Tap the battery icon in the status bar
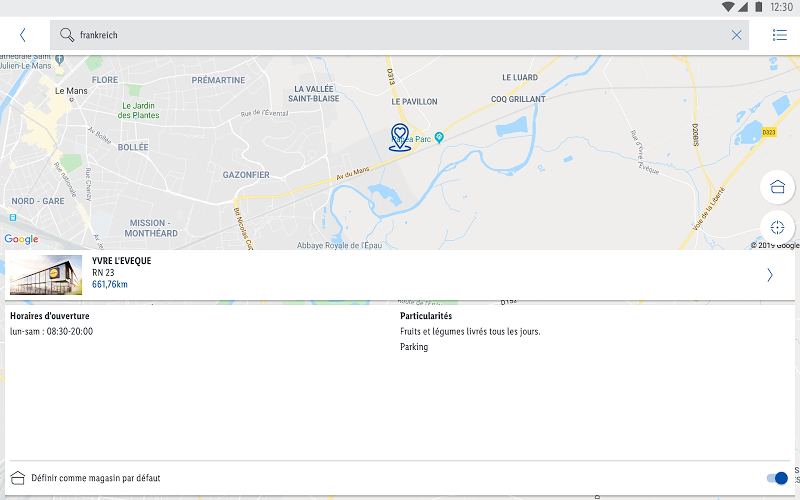 pyautogui.click(x=759, y=7)
